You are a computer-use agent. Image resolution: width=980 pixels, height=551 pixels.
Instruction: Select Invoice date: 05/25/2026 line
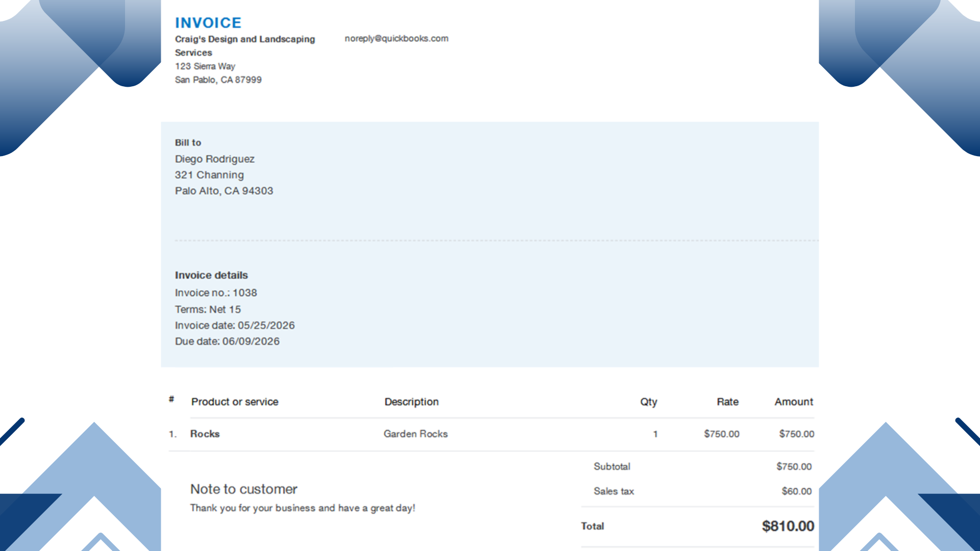235,325
